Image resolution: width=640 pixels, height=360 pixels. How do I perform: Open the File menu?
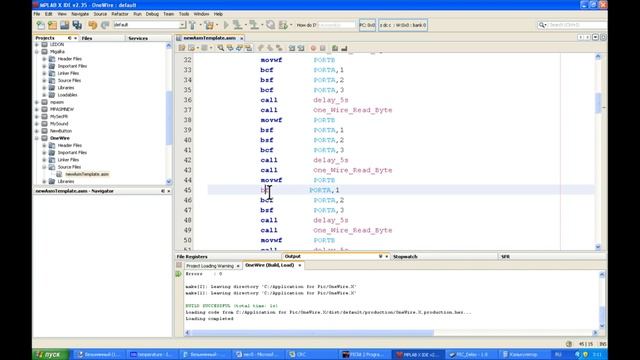coord(37,14)
